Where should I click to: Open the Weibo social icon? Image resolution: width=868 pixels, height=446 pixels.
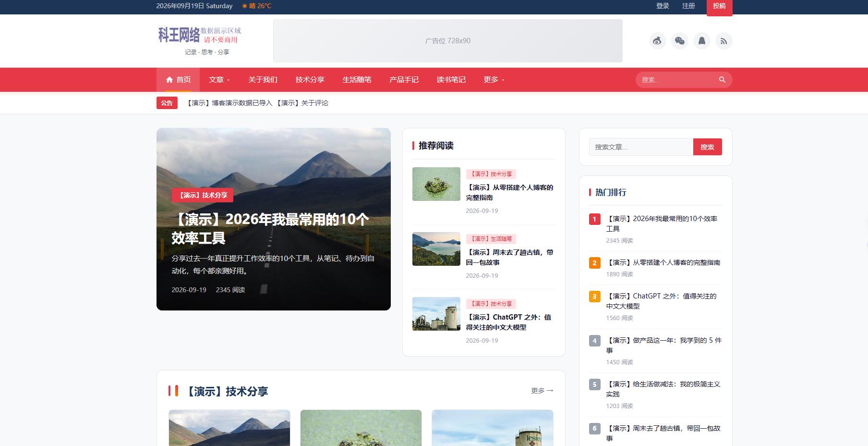click(657, 41)
